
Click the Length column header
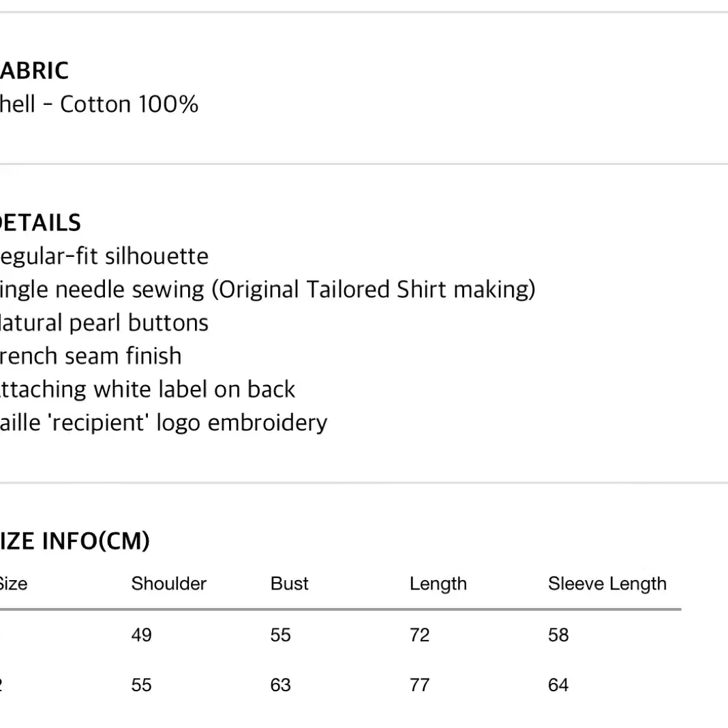438,584
